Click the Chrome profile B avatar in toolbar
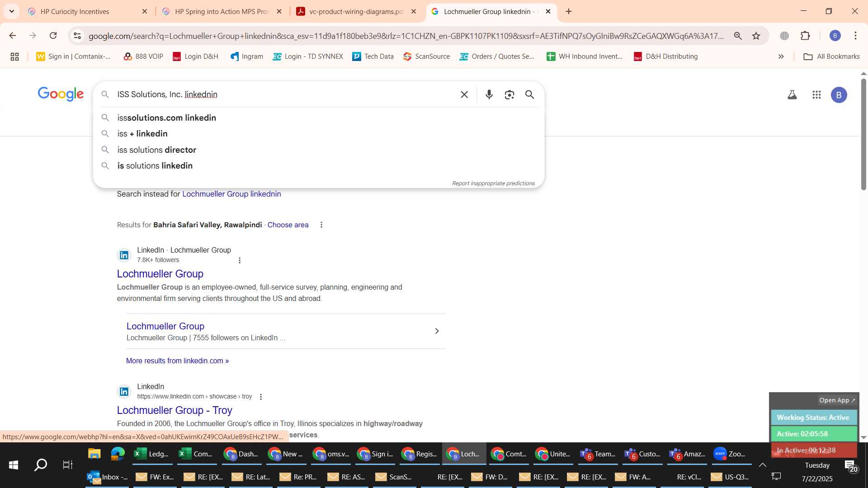The width and height of the screenshot is (868, 488). coord(835,36)
